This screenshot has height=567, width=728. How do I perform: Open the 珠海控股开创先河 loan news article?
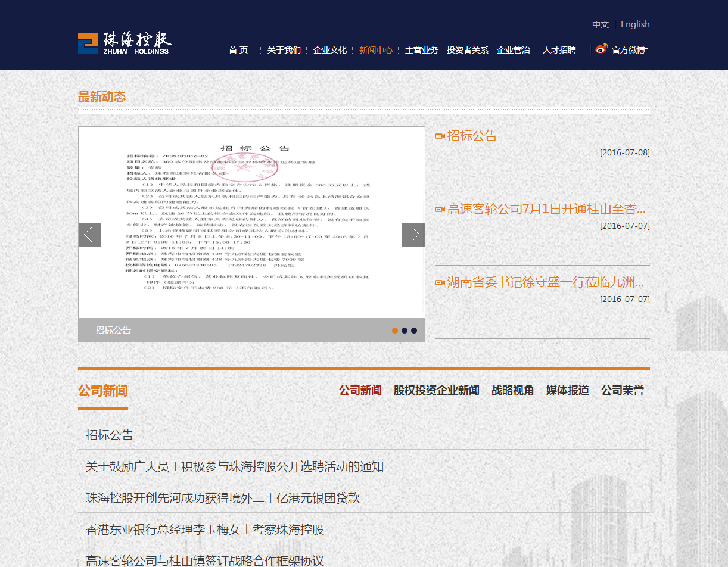pos(223,498)
